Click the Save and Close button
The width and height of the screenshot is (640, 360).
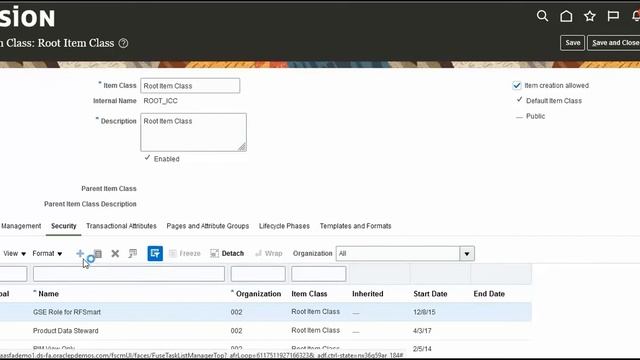pyautogui.click(x=614, y=43)
